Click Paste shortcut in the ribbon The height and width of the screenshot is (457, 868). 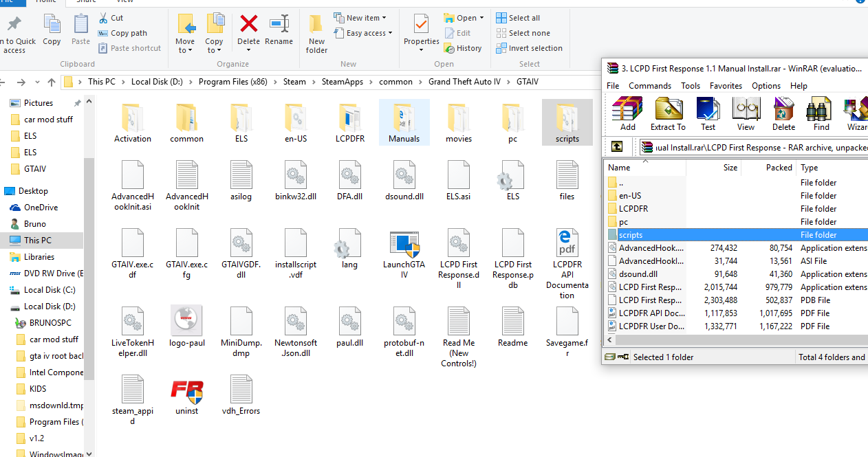coord(129,48)
